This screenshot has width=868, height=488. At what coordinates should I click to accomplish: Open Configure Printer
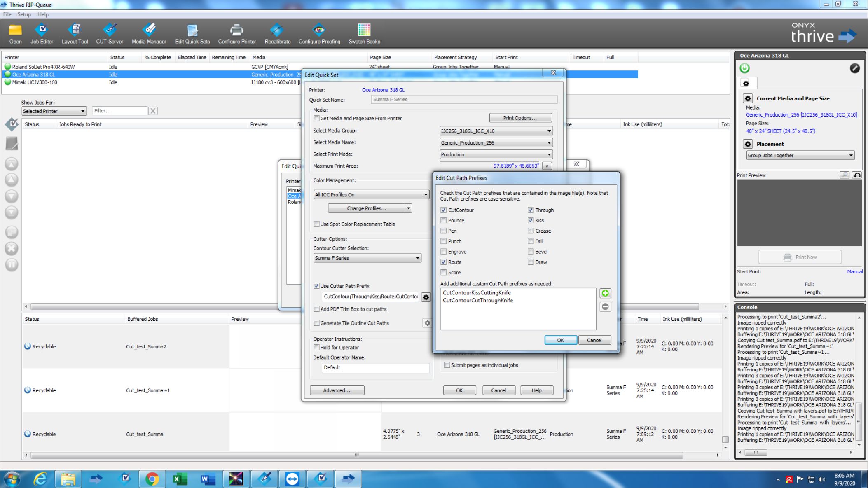237,34
